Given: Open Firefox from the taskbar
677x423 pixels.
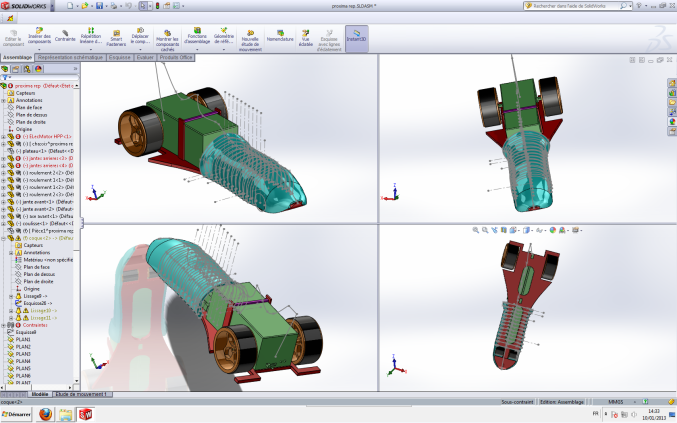Looking at the screenshot, I should point(45,415).
